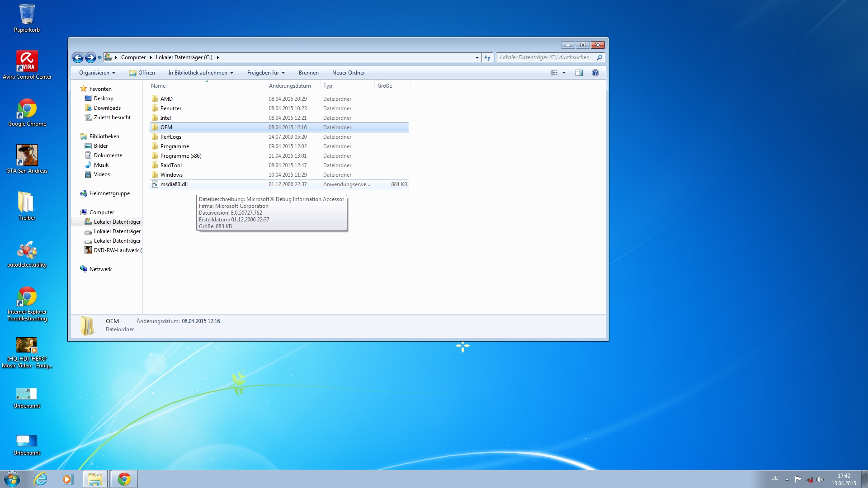Select the HERO music video desktop file

coord(27,352)
